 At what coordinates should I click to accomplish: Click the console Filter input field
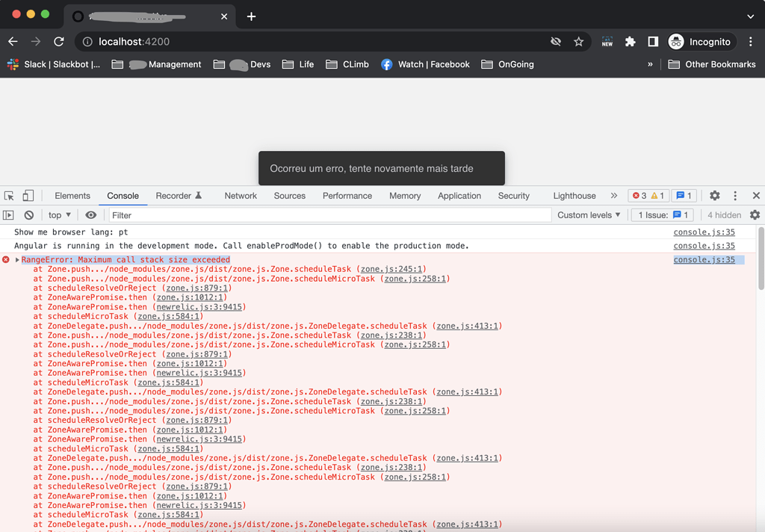[x=224, y=214]
